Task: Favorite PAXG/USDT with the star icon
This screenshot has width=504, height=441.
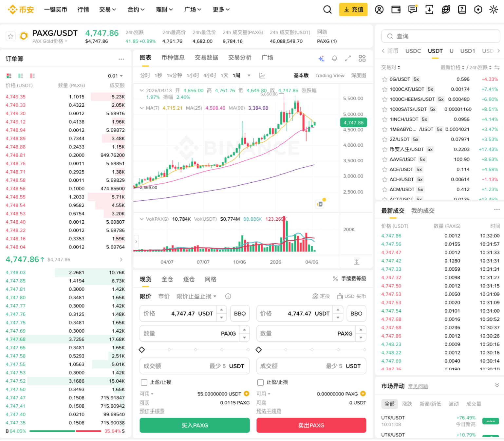Action: 10,36
